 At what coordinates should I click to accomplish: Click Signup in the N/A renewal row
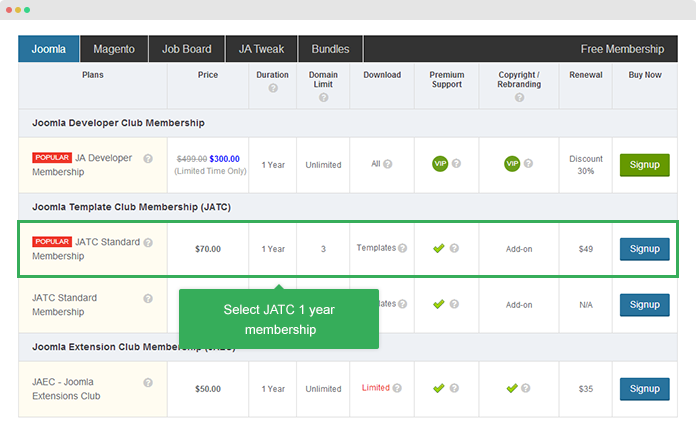(x=645, y=305)
